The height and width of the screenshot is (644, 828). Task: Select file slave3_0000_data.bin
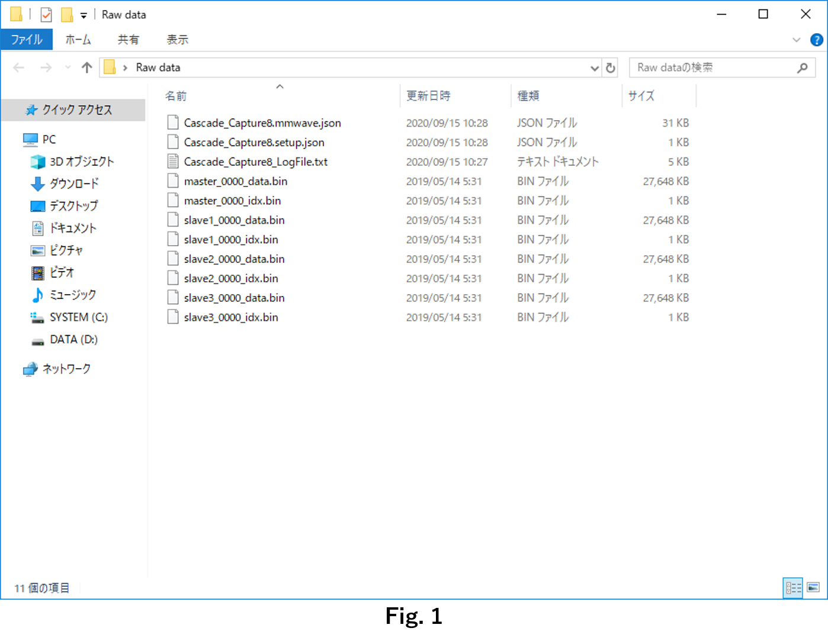[x=234, y=298]
